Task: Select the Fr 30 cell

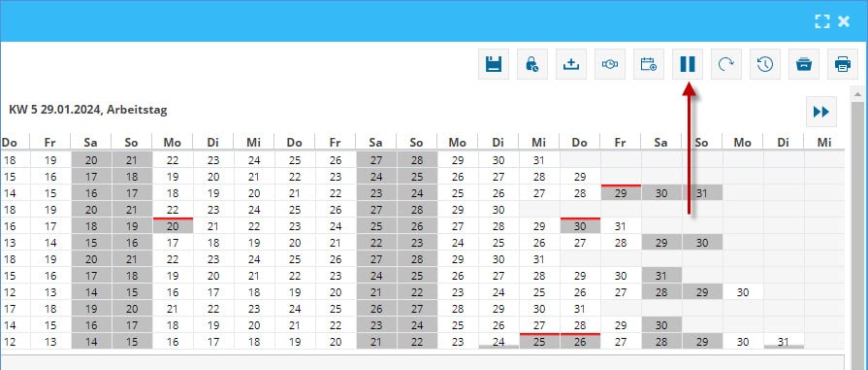Action: (620, 275)
